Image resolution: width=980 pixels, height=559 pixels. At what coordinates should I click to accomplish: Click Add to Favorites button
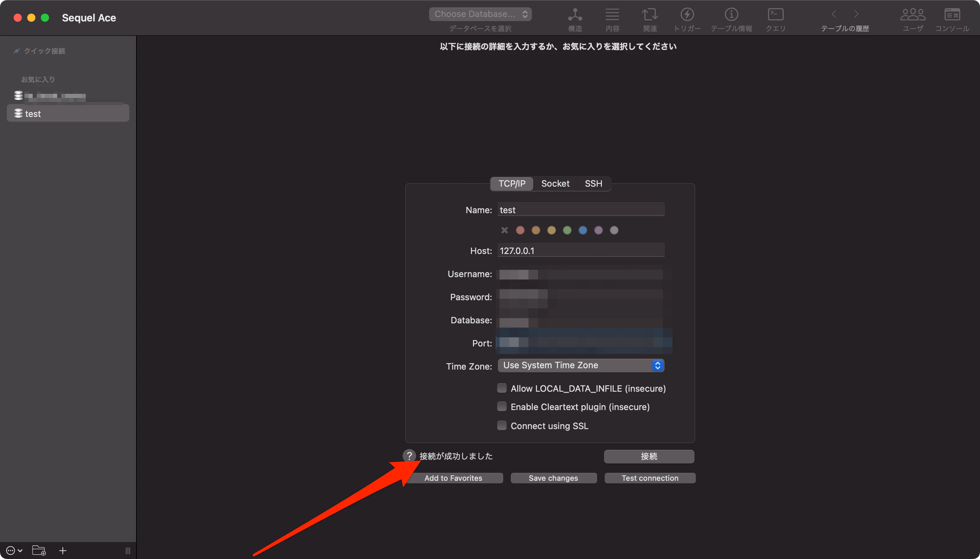[x=453, y=478]
